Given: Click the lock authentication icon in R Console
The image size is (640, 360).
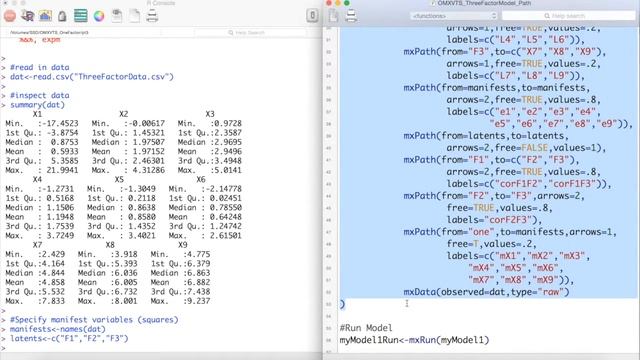Looking at the screenshot, I should coord(62,16).
